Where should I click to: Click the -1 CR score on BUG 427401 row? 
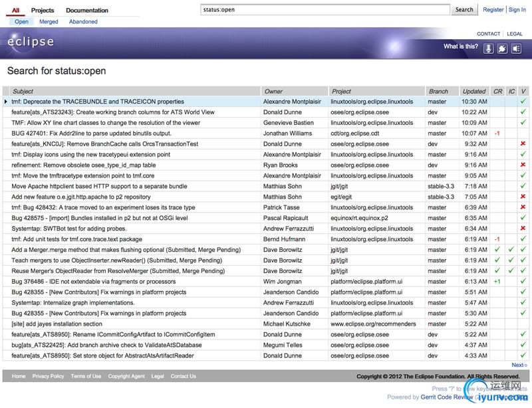point(497,134)
